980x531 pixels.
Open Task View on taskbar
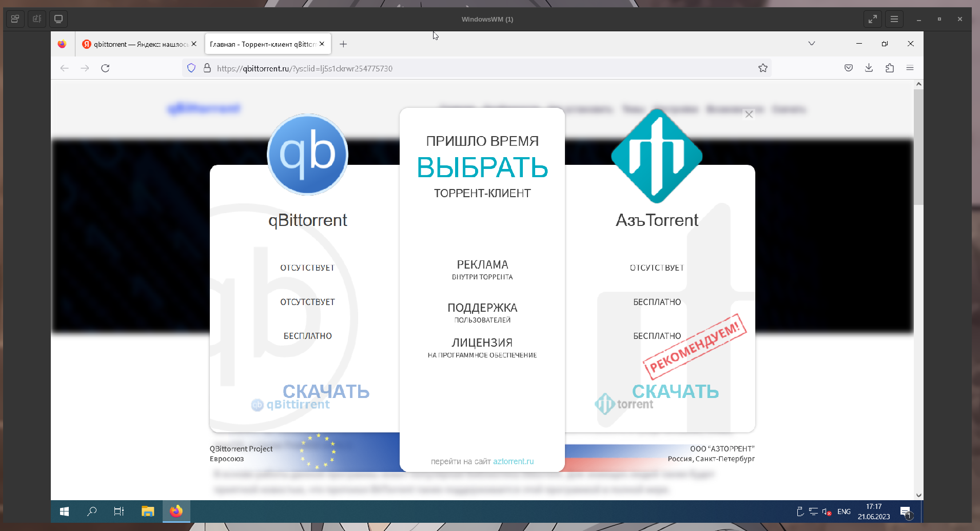point(119,511)
